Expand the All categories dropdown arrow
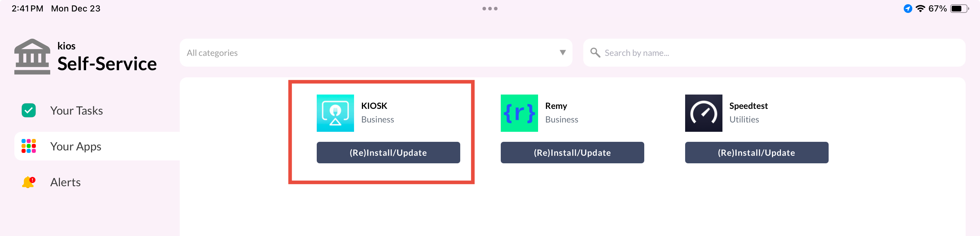The width and height of the screenshot is (980, 236). 562,52
